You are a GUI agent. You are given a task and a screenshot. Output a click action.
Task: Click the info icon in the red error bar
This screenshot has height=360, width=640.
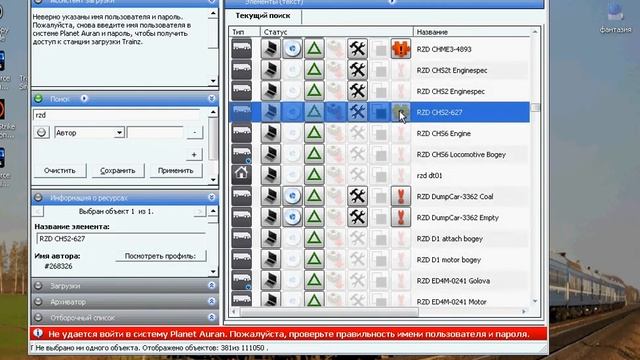click(x=38, y=333)
